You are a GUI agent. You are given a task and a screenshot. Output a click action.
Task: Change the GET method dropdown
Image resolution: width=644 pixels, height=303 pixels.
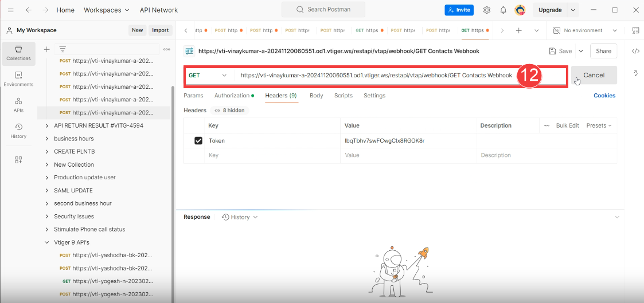208,76
